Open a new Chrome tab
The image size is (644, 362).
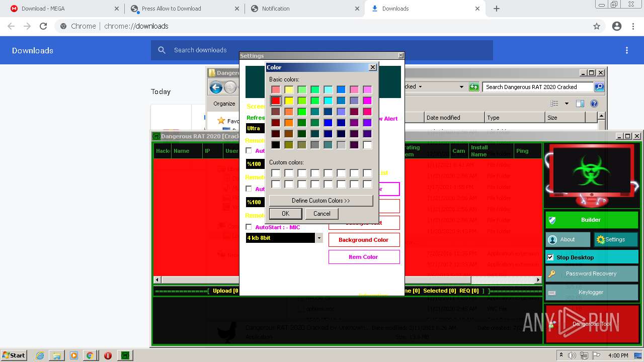(497, 9)
